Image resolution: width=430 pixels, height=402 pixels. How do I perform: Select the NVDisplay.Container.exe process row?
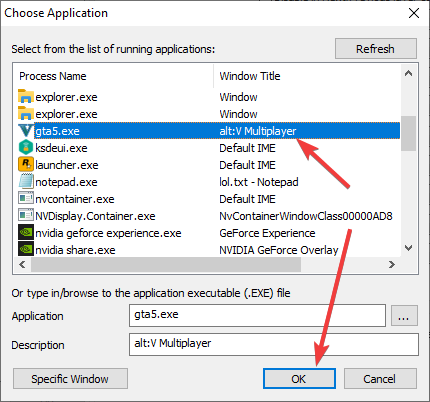pos(207,216)
